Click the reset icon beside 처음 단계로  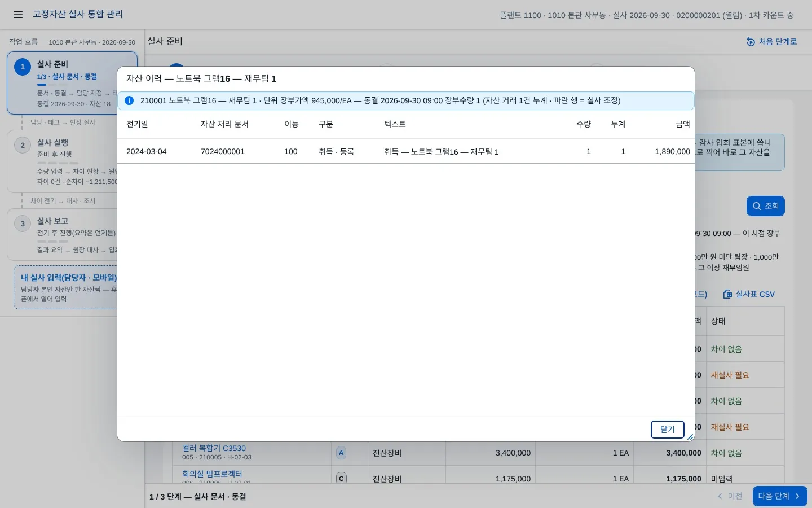click(751, 42)
